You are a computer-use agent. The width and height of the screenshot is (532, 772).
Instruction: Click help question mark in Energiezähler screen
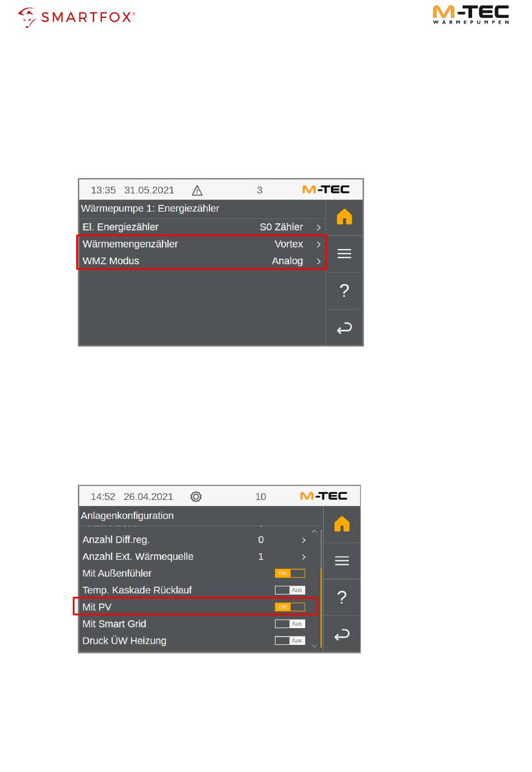344,291
